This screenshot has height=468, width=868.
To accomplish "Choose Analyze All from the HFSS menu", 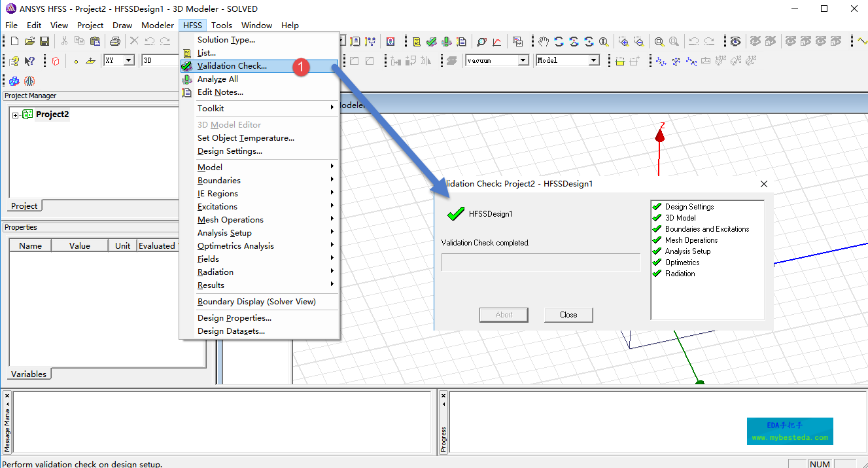I will (x=218, y=79).
